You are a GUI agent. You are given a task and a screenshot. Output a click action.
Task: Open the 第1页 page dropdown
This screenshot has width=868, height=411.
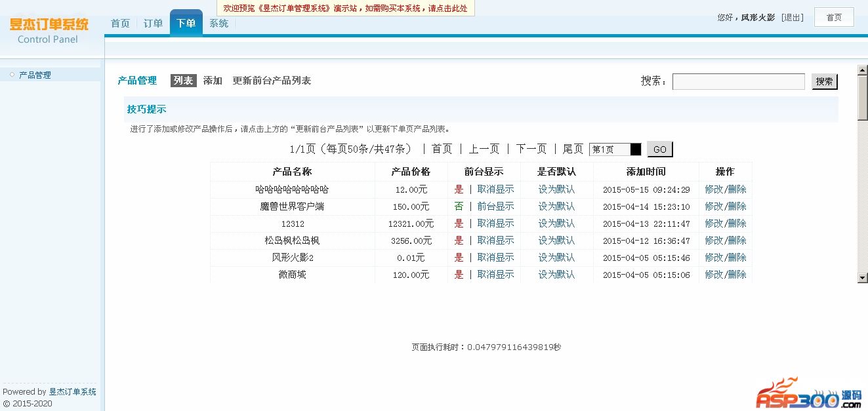(615, 149)
